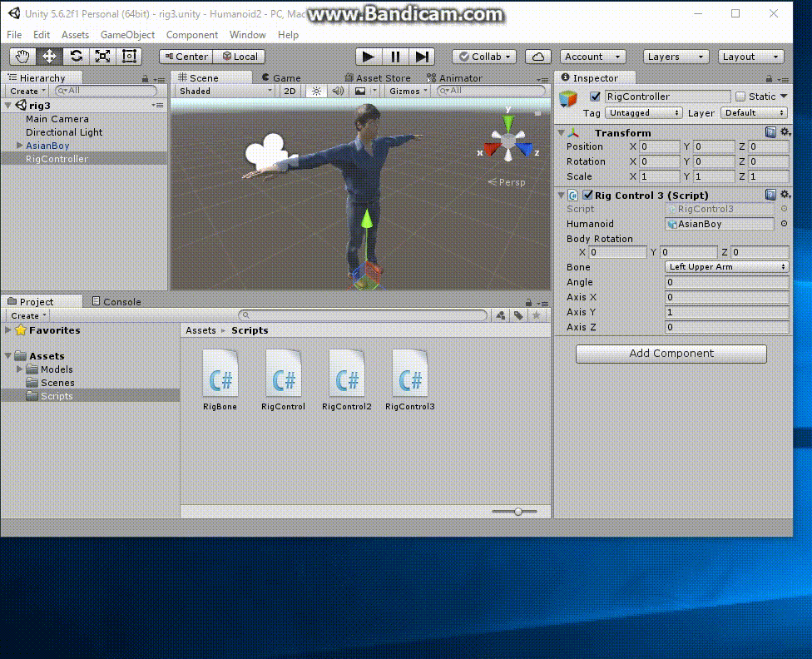Click the Step frame button
Image resolution: width=812 pixels, height=659 pixels.
(423, 57)
